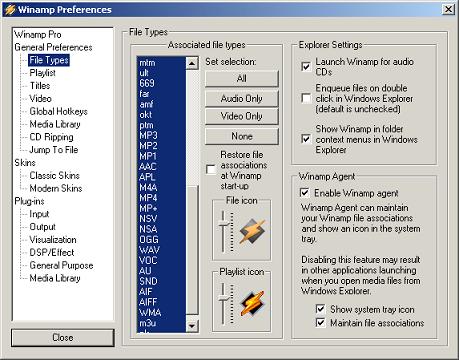Select m3u in the file types list
Image resolution: width=459 pixels, height=360 pixels.
click(x=161, y=323)
